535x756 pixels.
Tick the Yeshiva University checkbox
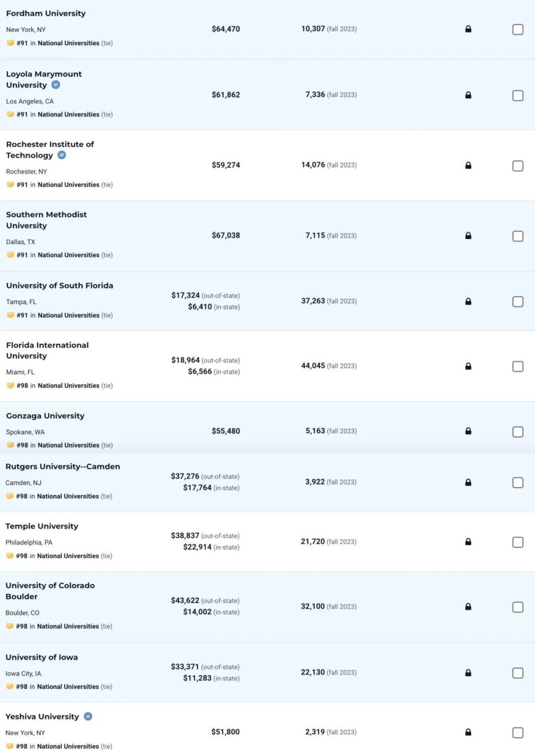[x=518, y=733]
